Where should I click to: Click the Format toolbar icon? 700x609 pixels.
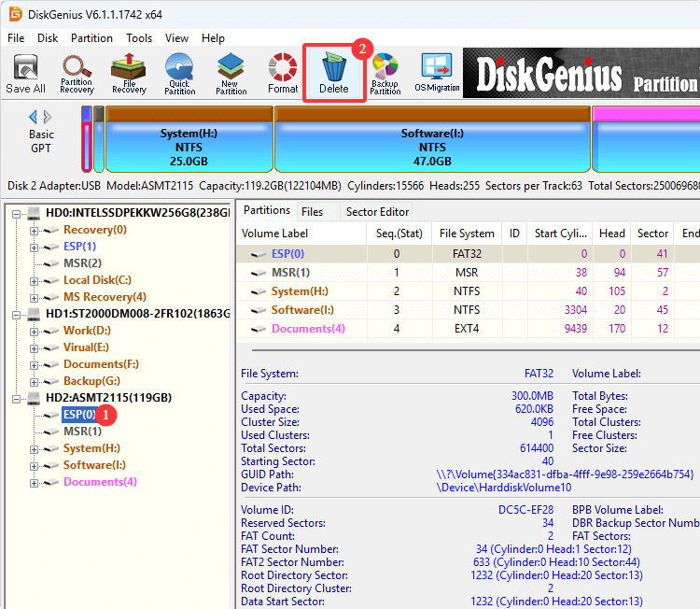283,74
